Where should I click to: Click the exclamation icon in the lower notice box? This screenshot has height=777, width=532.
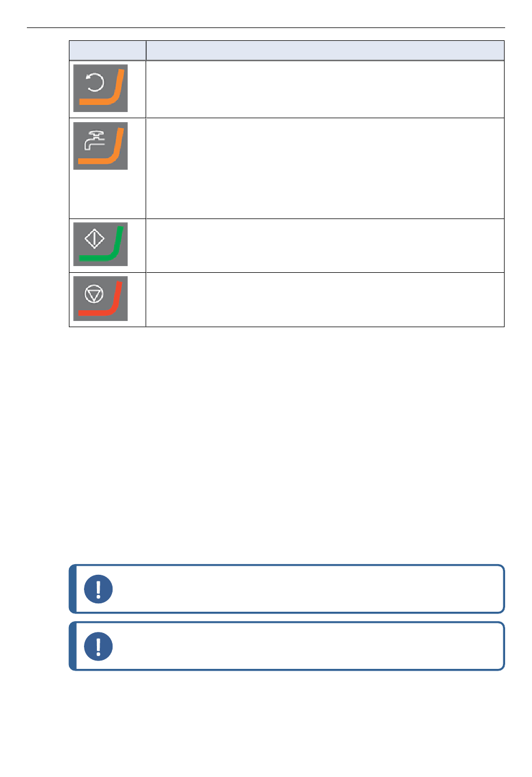(98, 646)
